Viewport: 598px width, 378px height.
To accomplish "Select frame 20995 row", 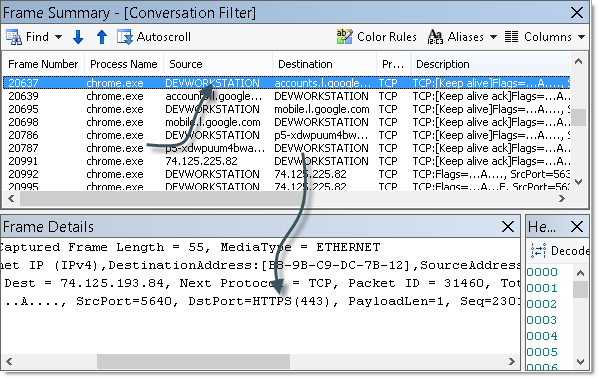I will (x=287, y=187).
